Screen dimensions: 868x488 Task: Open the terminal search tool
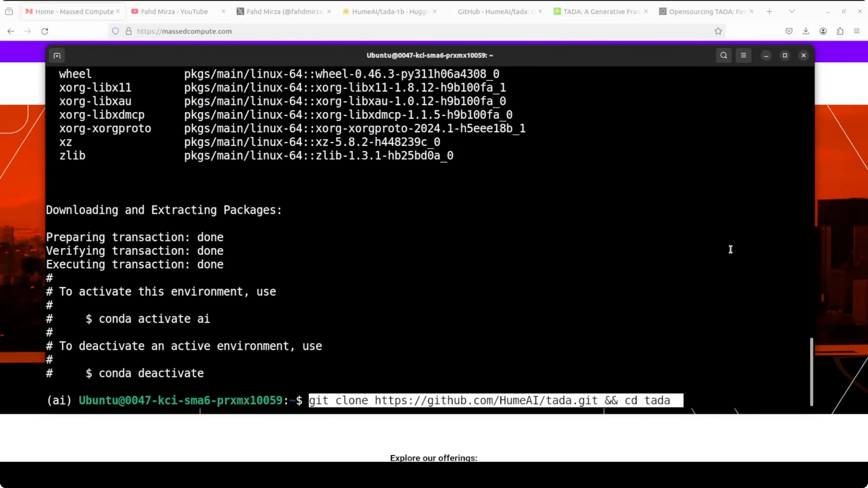pyautogui.click(x=723, y=55)
